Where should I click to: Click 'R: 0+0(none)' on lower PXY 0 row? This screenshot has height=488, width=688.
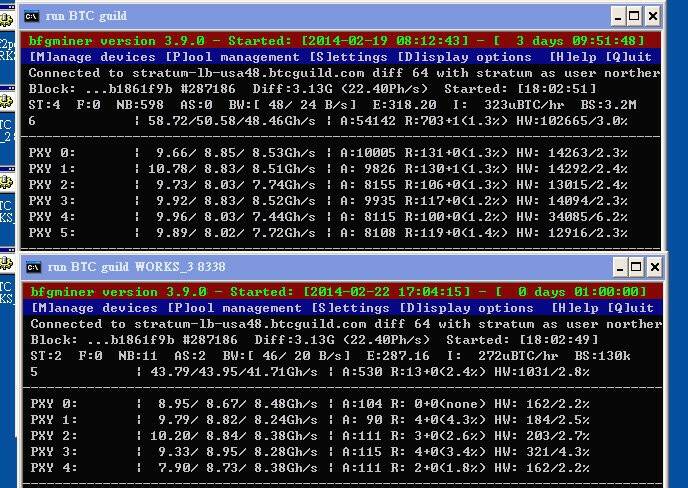438,404
